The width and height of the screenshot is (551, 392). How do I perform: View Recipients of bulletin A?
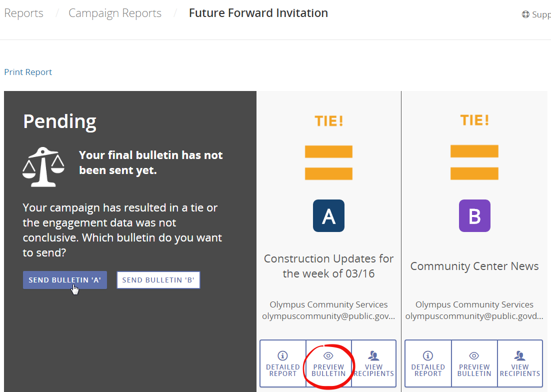373,363
